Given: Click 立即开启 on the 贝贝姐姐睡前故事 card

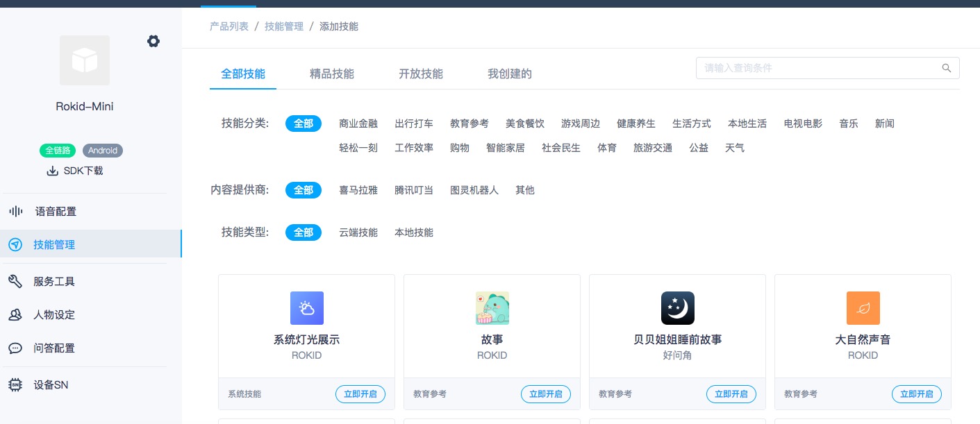Looking at the screenshot, I should 731,394.
